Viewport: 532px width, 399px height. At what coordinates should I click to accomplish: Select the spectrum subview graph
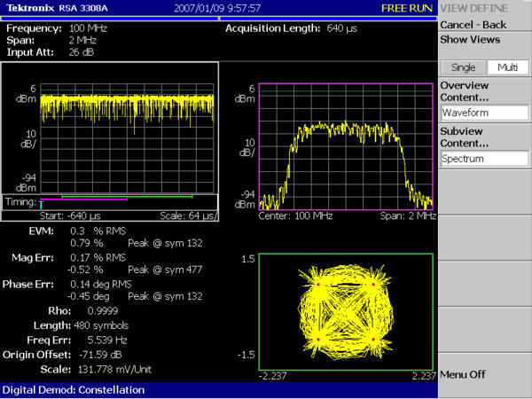(346, 146)
